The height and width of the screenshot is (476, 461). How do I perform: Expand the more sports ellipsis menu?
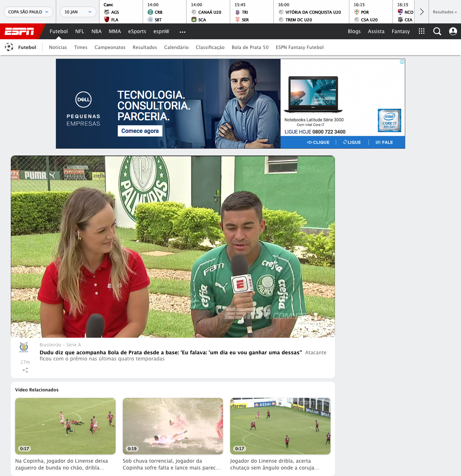pyautogui.click(x=183, y=32)
